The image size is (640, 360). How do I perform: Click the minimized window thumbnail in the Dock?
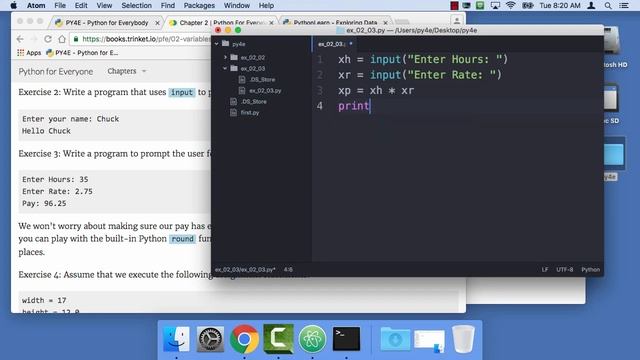(429, 340)
